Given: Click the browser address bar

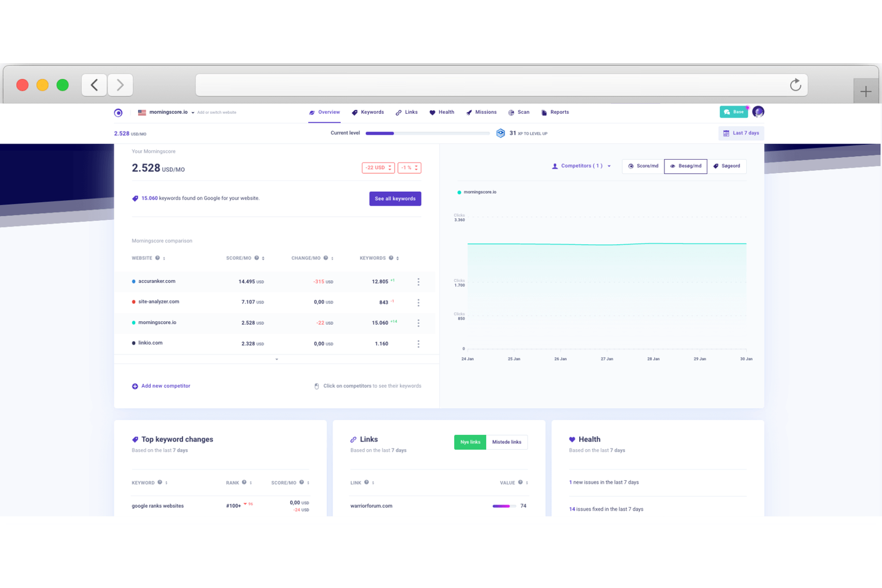Looking at the screenshot, I should (501, 85).
